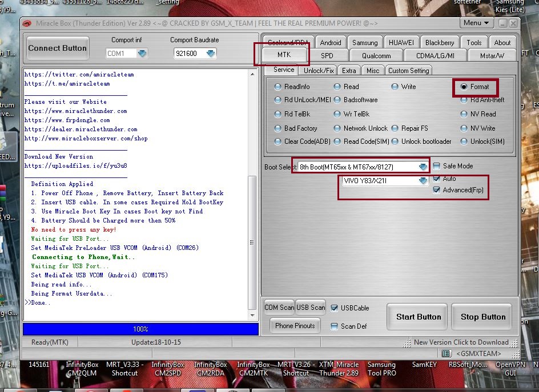Select the Unlock/Fix sub-tab
The image size is (539, 392).
pyautogui.click(x=319, y=70)
